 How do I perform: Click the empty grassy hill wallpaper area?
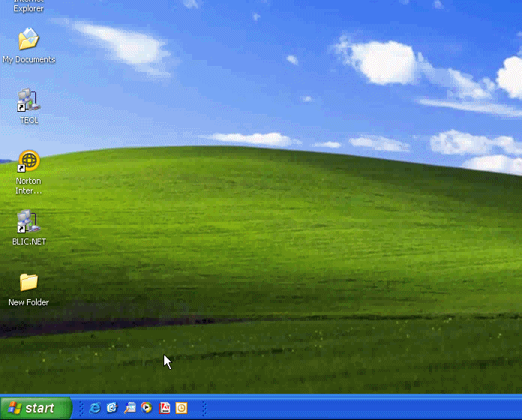click(x=300, y=247)
